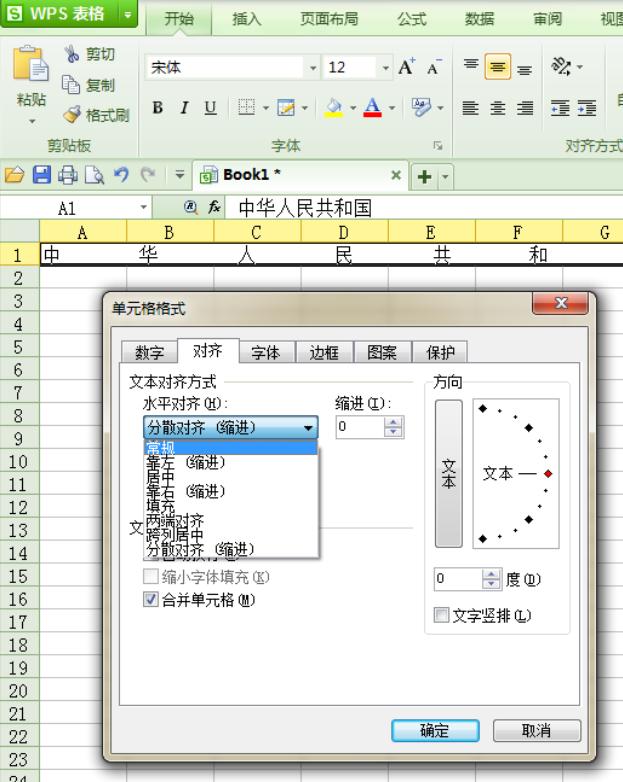
Task: Click the Cut (剪切) scissors icon
Action: point(72,53)
